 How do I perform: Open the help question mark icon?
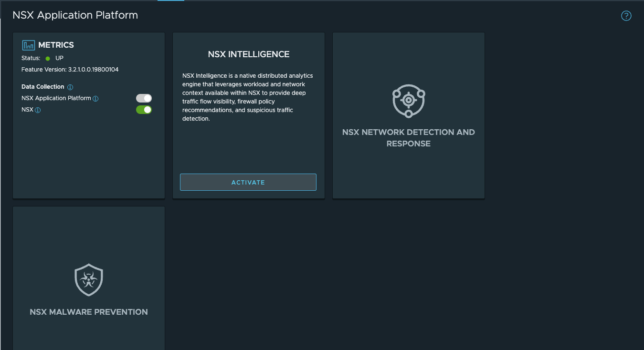pos(626,16)
